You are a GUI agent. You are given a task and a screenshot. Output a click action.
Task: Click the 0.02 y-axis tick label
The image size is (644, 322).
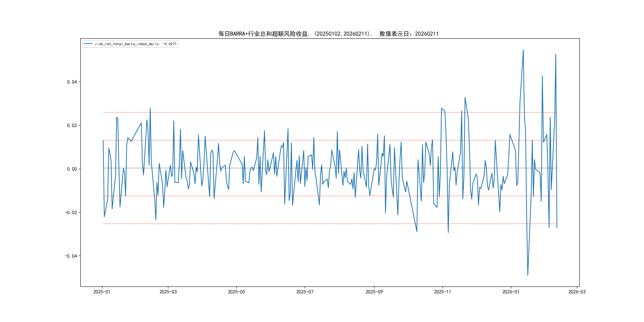tap(72, 125)
